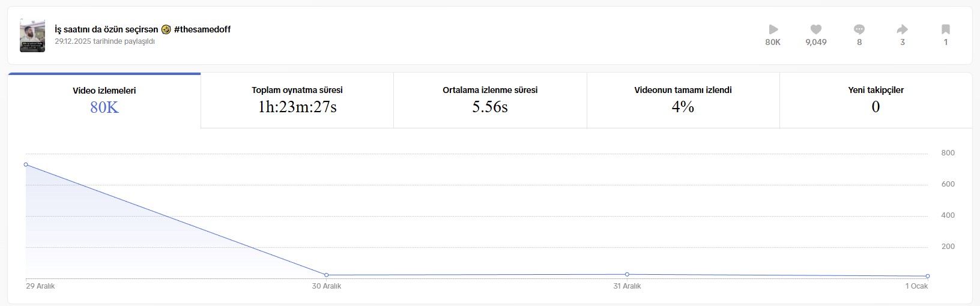This screenshot has width=980, height=306.
Task: Click the comments speech bubble icon
Action: click(x=859, y=29)
